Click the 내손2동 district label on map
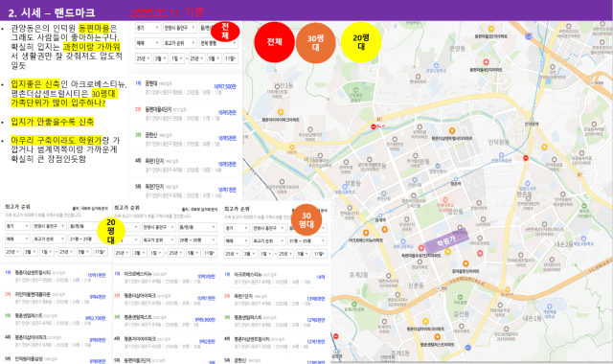The width and height of the screenshot is (613, 364). pos(563,244)
